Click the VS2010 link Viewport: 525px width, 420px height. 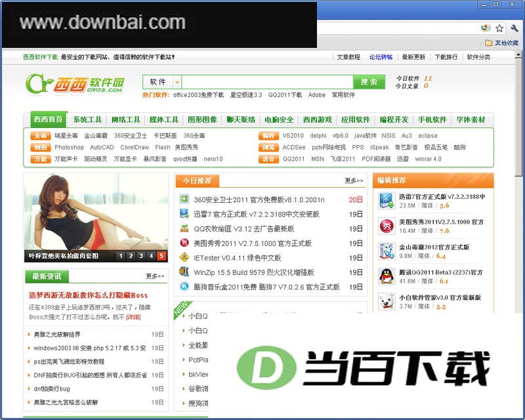[293, 135]
